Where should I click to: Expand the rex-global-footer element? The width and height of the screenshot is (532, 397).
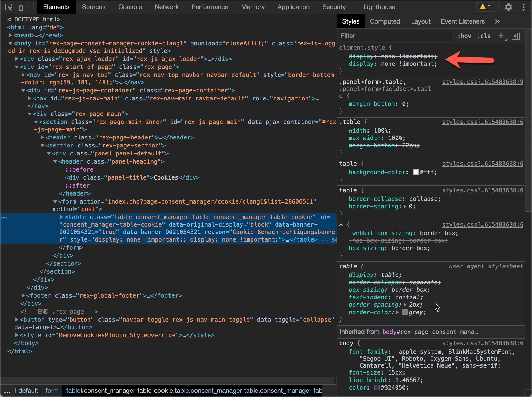(23, 295)
